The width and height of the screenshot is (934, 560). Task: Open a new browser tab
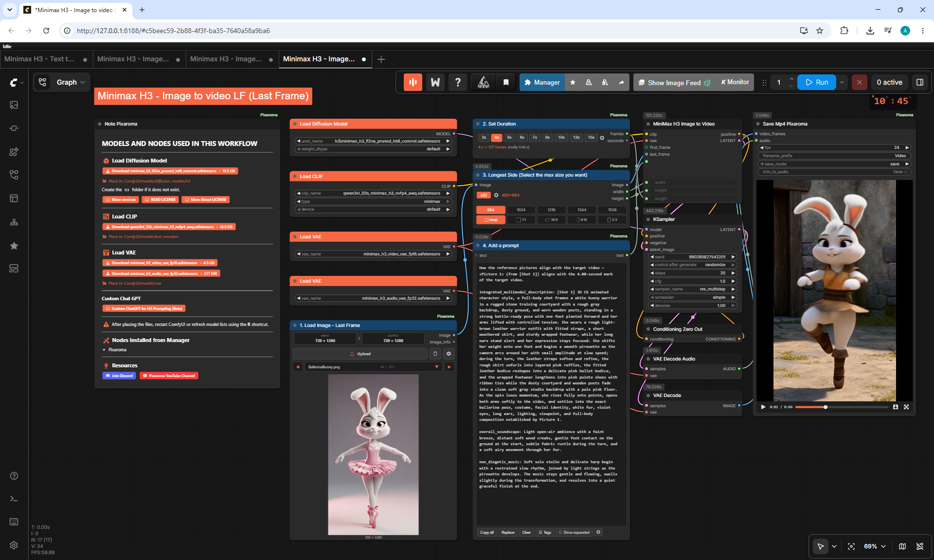pos(142,10)
